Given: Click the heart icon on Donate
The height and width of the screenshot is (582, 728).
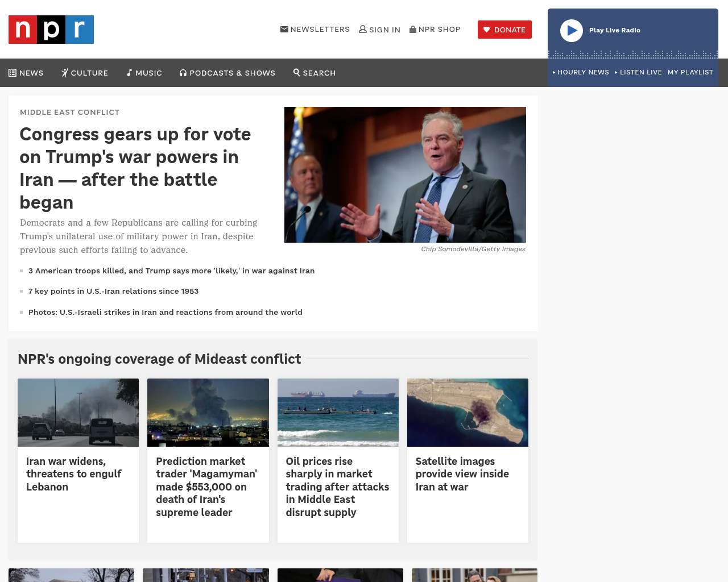Looking at the screenshot, I should tap(487, 30).
